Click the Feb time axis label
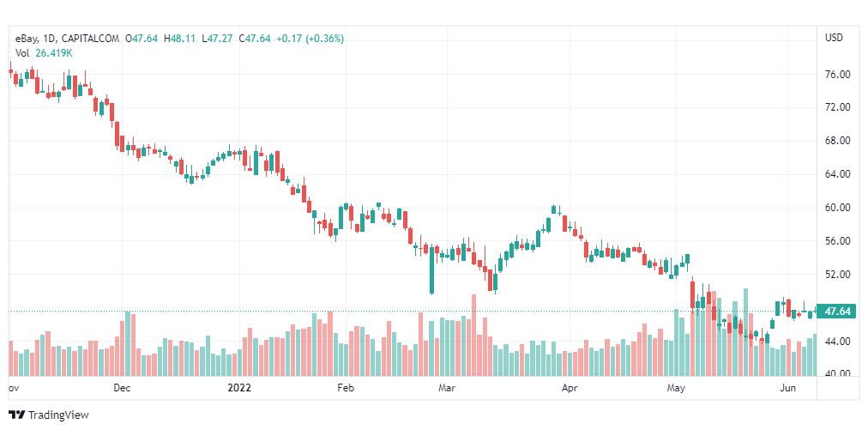The height and width of the screenshot is (430, 868). tap(346, 388)
